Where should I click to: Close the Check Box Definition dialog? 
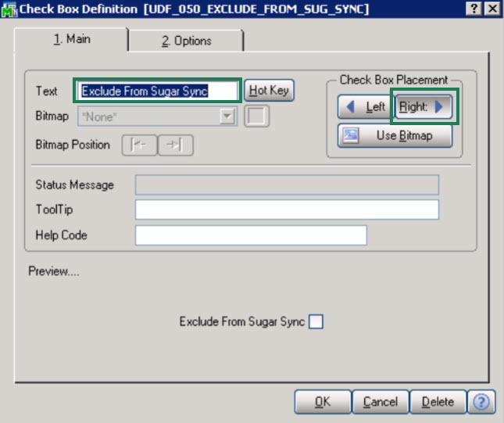click(492, 8)
